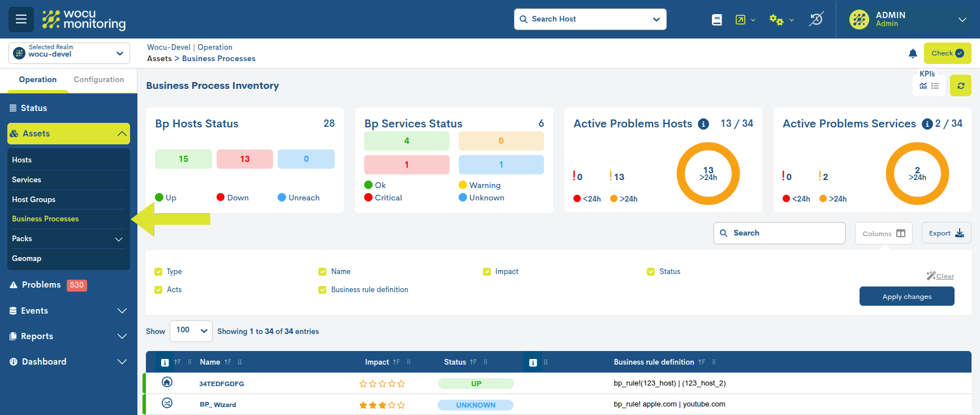This screenshot has width=980, height=415.
Task: Uncheck the Impact column checkbox
Action: tap(487, 272)
